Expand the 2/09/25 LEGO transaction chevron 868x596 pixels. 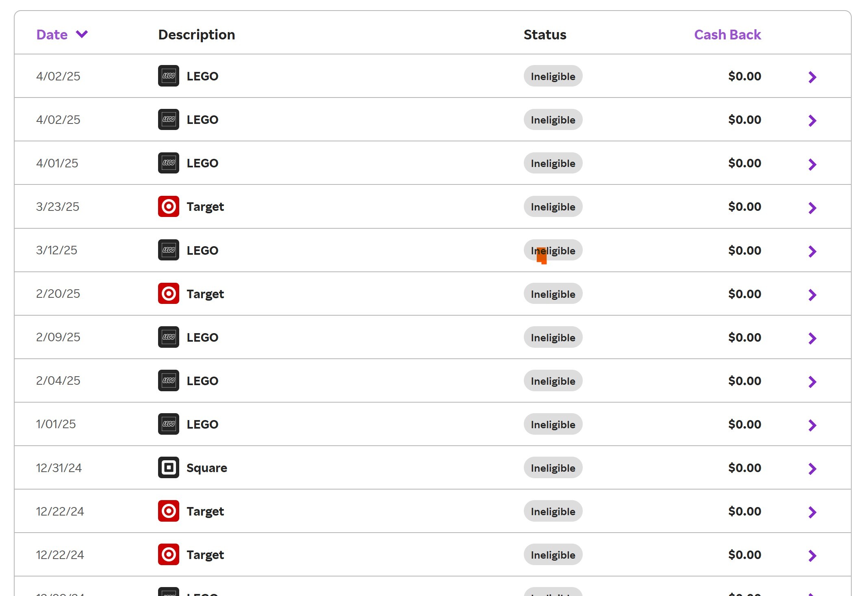point(812,338)
